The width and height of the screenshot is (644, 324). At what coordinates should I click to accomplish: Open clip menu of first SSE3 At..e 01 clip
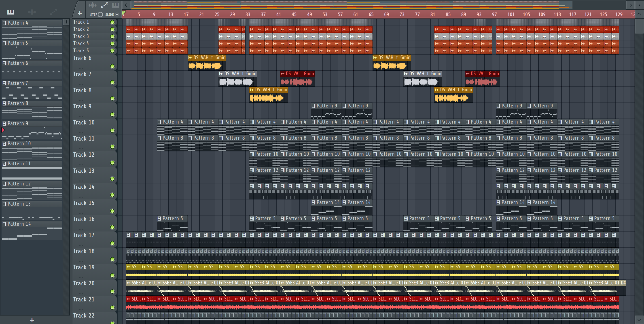[x=128, y=283]
